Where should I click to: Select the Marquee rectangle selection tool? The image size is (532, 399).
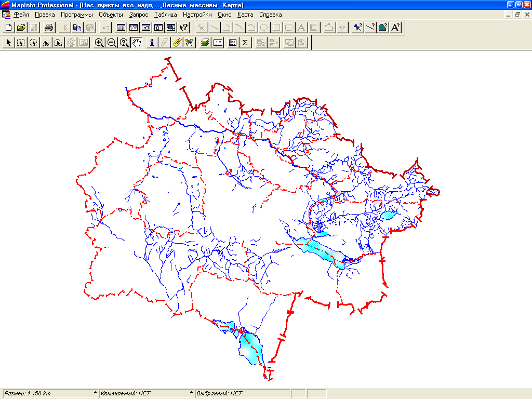coord(21,43)
